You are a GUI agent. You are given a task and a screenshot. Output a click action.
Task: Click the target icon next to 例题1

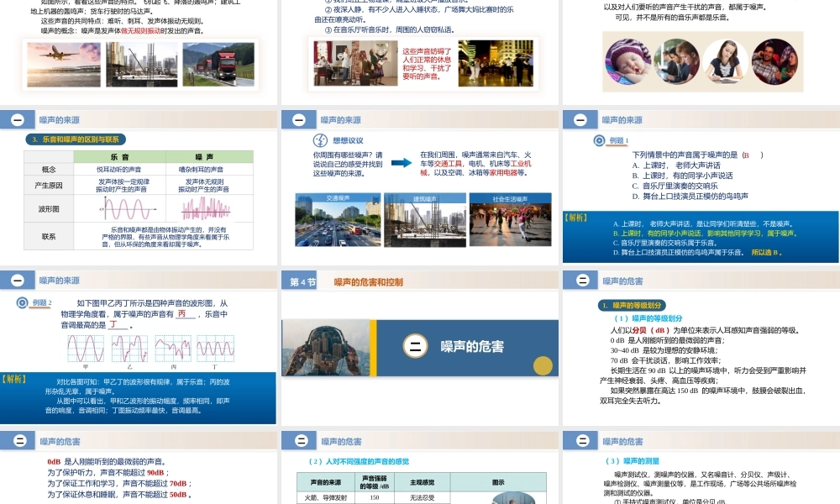click(x=599, y=141)
